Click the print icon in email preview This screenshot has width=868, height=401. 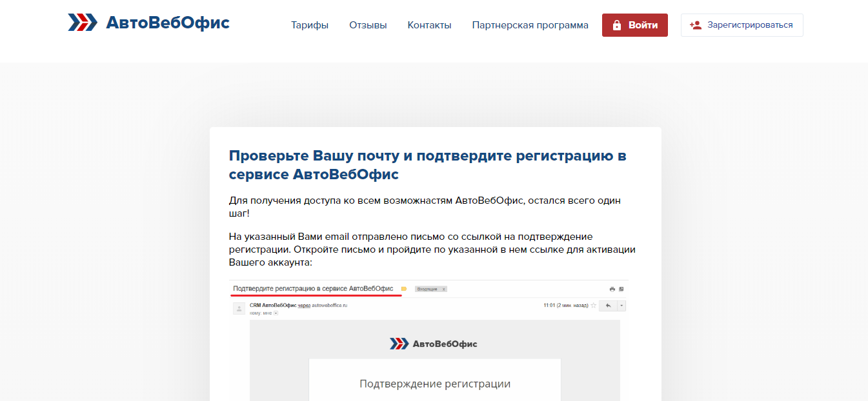pyautogui.click(x=612, y=289)
